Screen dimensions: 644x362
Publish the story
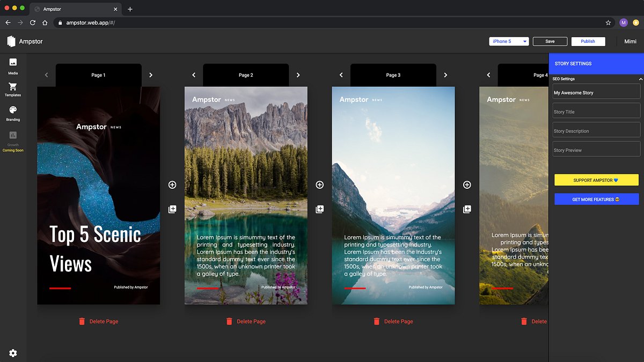coord(588,41)
